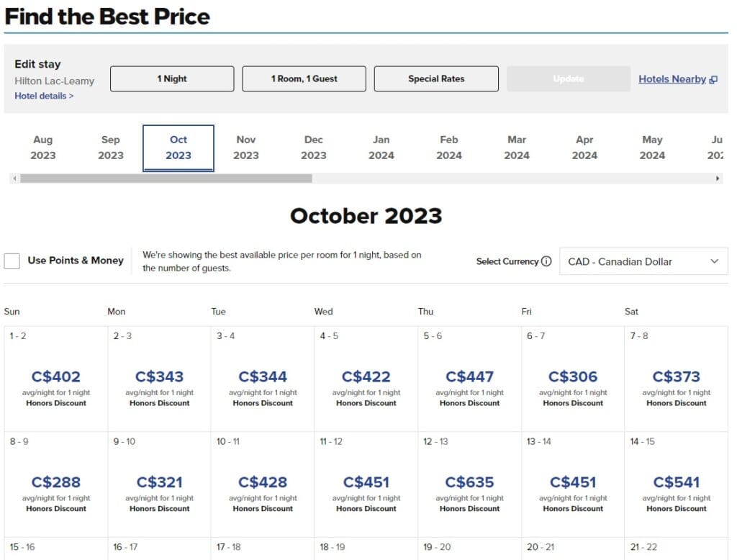
Task: Open the Special Rates options
Action: tap(436, 79)
